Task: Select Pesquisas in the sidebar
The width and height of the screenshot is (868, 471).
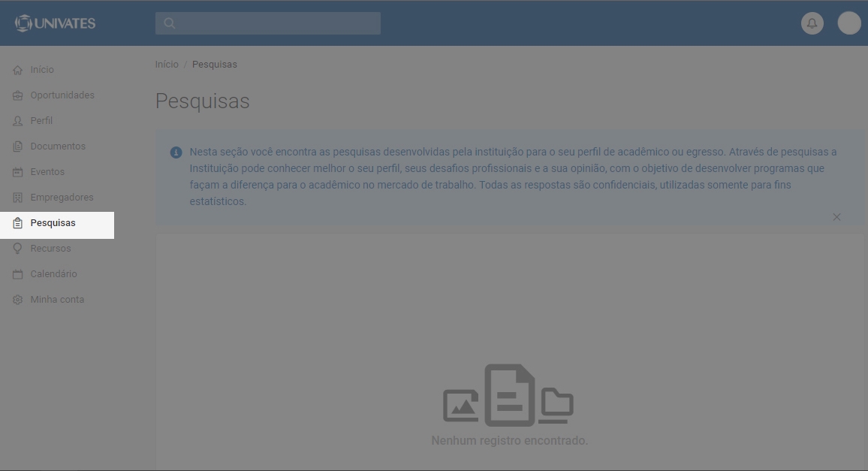Action: coord(53,223)
